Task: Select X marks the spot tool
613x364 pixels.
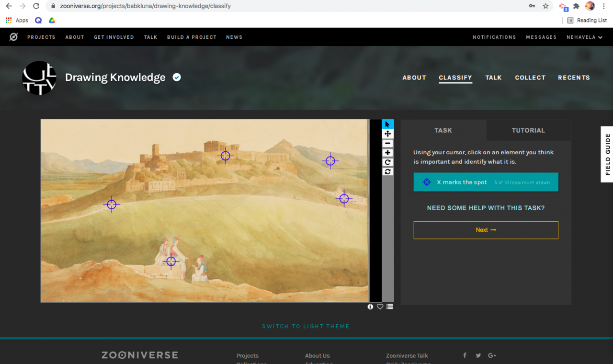Action: coord(486,182)
